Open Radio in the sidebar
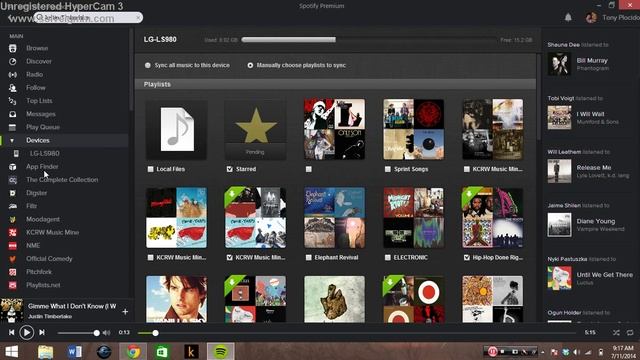Image resolution: width=640 pixels, height=360 pixels. [x=34, y=74]
